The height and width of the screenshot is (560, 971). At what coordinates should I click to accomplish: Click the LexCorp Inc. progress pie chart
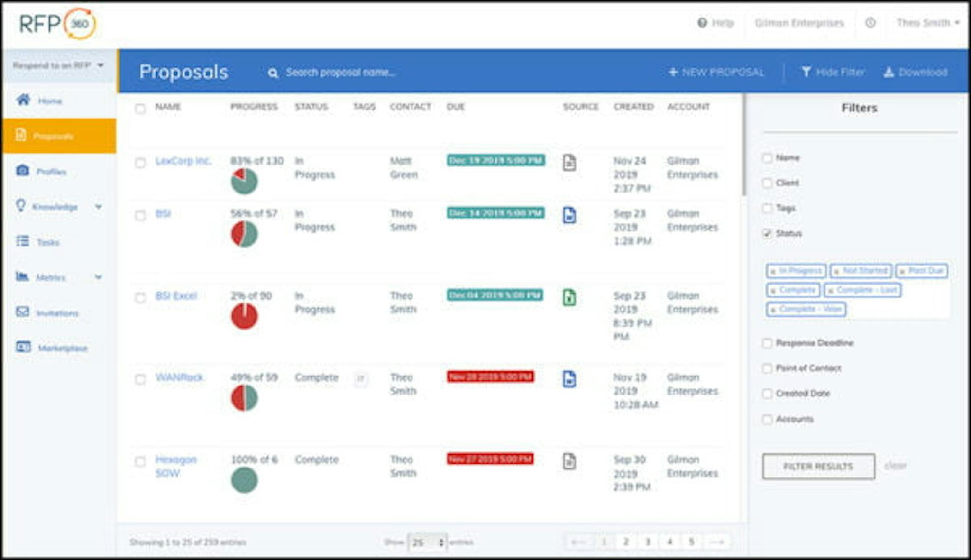[x=244, y=181]
